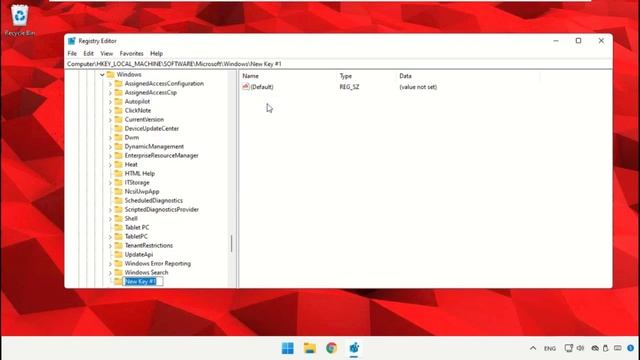Expand the DynamicManagement key

[110, 147]
